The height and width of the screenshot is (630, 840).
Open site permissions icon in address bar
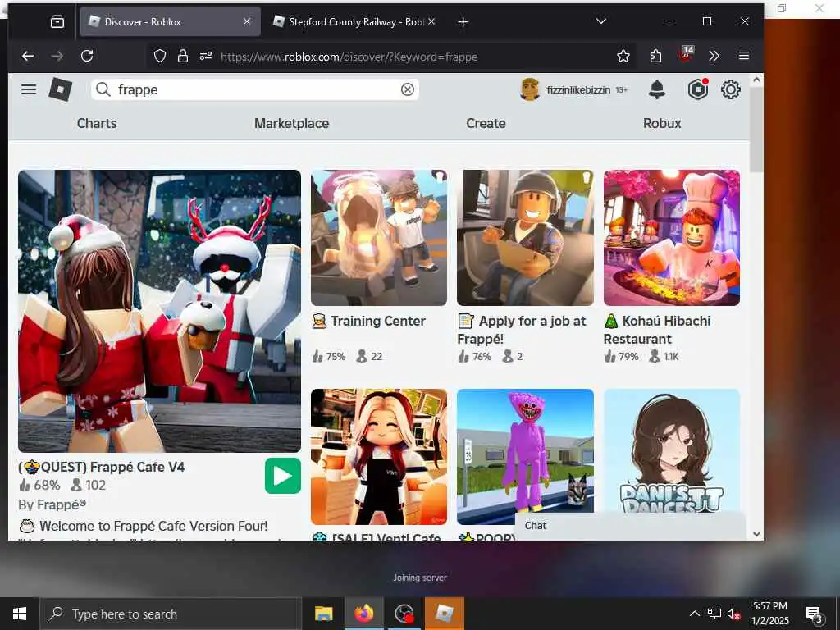tap(206, 57)
